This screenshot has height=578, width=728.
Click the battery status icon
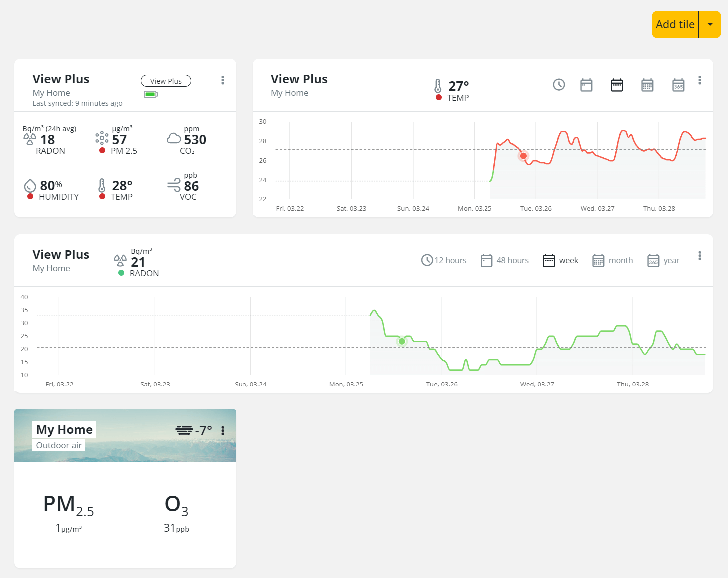coord(151,94)
